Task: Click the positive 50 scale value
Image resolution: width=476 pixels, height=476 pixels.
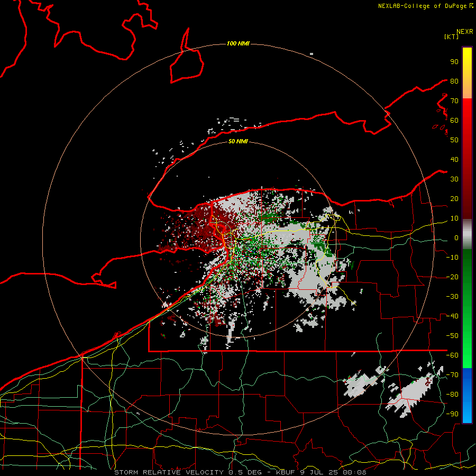Action: pyautogui.click(x=454, y=140)
